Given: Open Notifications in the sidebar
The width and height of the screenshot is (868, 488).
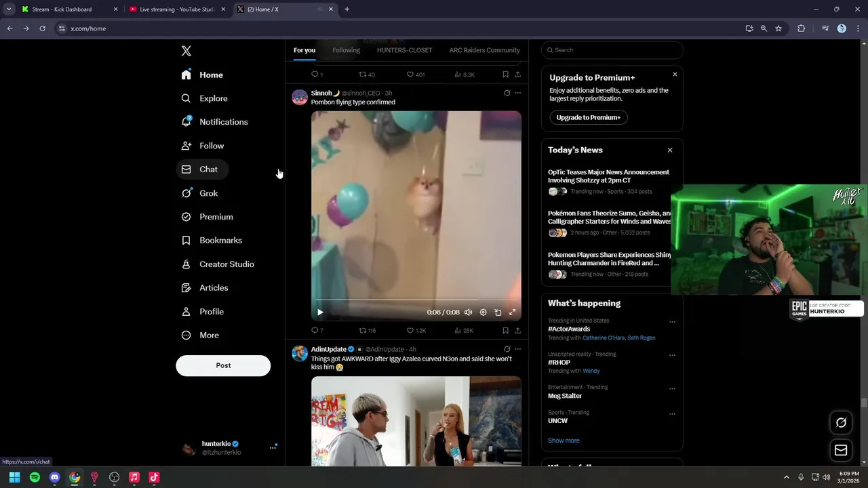Looking at the screenshot, I should [215, 122].
